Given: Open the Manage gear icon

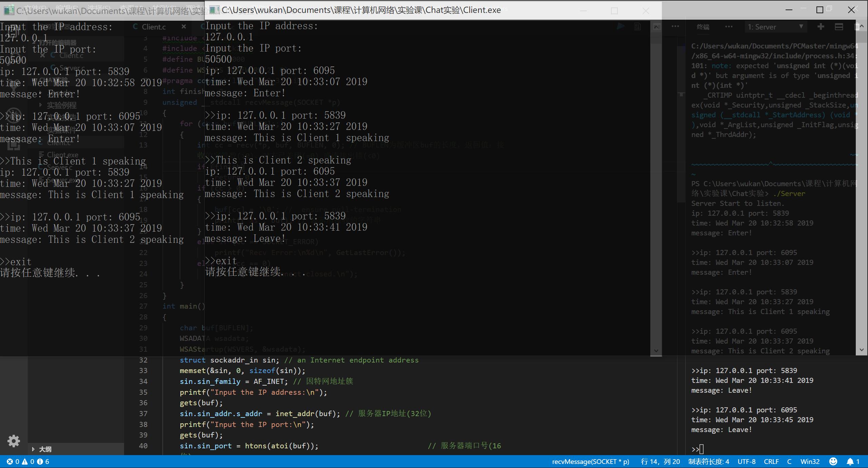Looking at the screenshot, I should pos(14,441).
